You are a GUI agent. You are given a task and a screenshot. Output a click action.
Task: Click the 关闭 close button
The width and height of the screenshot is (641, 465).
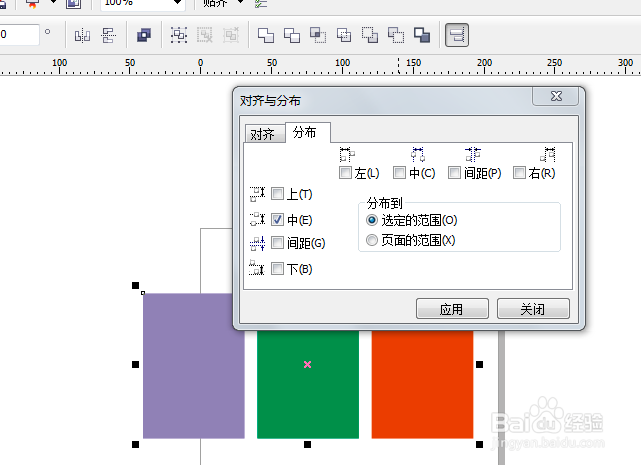coord(533,309)
